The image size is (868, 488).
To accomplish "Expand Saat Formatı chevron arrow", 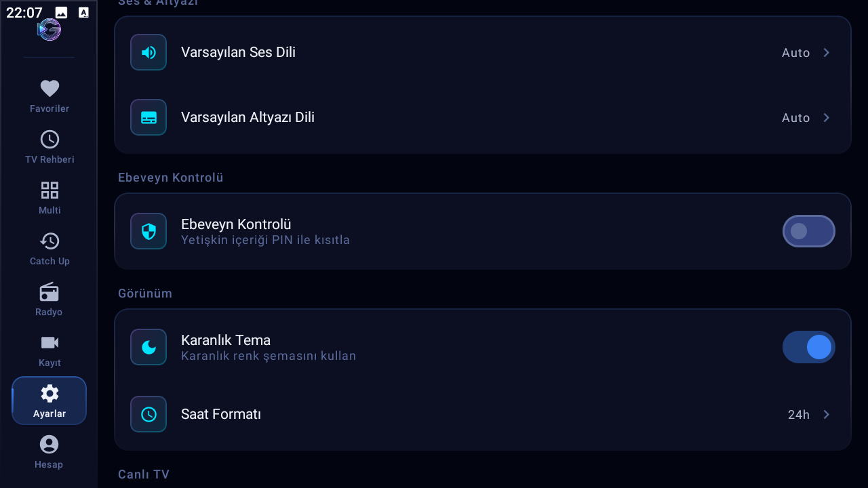I will tap(827, 415).
